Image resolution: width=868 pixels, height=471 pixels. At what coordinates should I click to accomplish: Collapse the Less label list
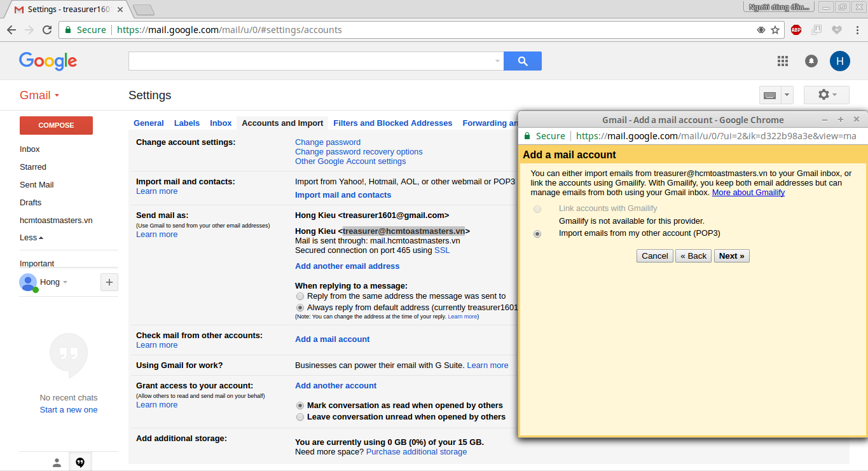click(x=31, y=238)
